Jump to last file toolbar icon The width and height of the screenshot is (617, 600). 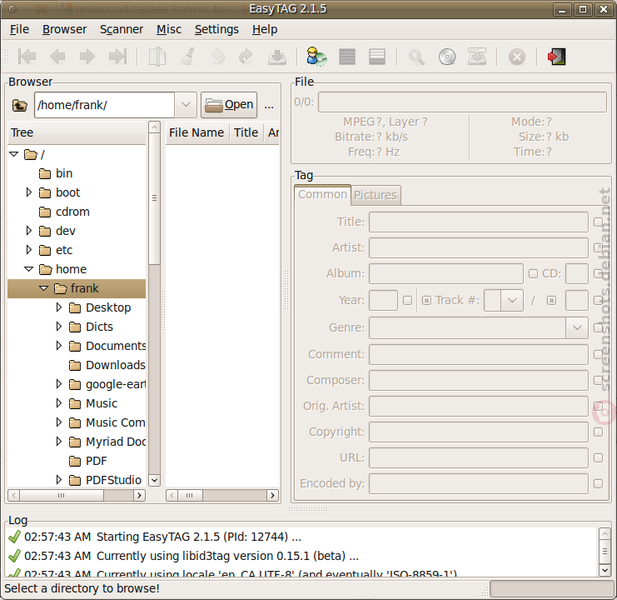pos(118,57)
